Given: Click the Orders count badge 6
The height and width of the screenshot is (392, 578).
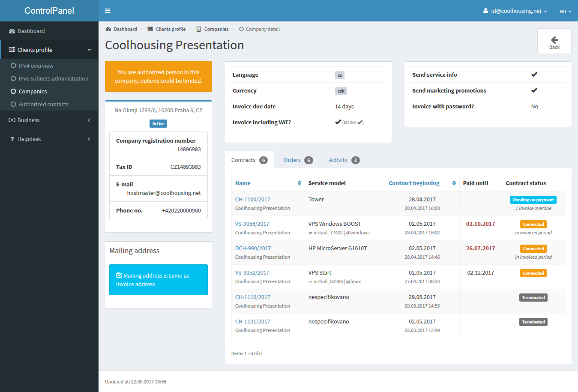Looking at the screenshot, I should 308,160.
